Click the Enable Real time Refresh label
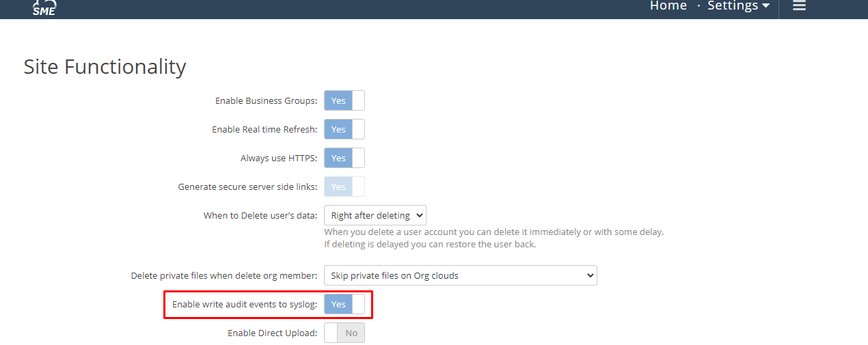This screenshot has height=345, width=868. click(265, 129)
